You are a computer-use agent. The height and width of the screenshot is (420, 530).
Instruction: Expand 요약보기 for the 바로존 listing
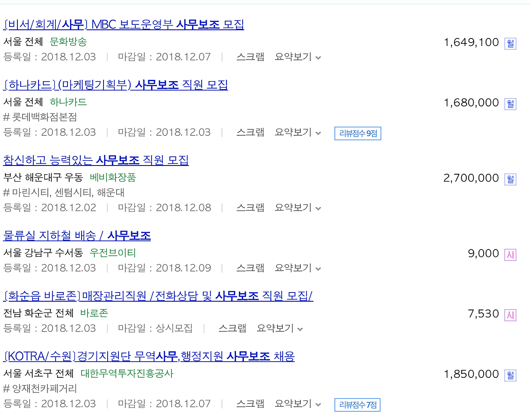click(x=280, y=329)
